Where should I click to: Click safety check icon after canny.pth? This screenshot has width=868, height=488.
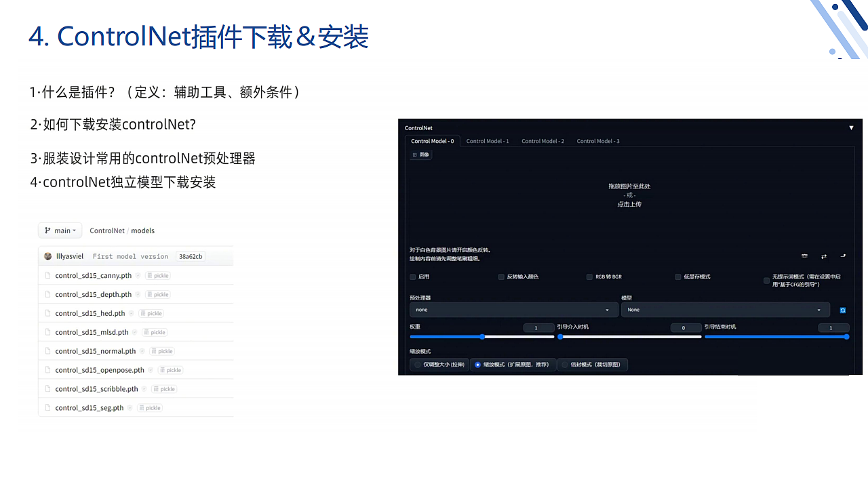[x=138, y=276]
